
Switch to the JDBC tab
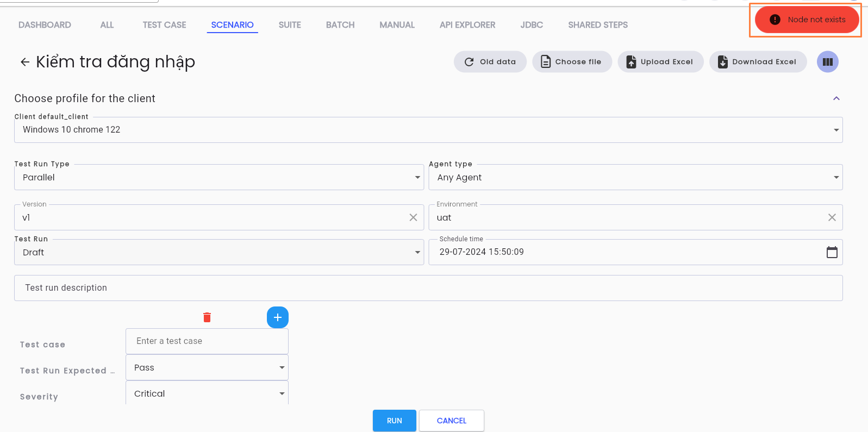point(532,25)
